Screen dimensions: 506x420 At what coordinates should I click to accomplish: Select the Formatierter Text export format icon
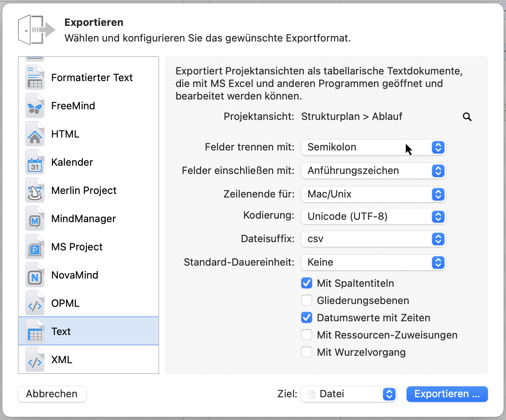coord(34,77)
